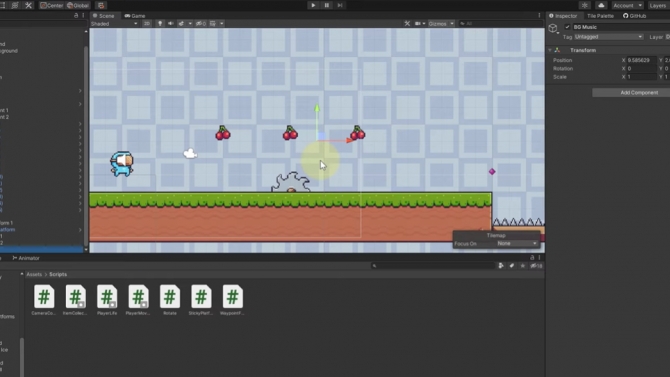Open the Hierarchy panel kebab menu

click(x=83, y=15)
